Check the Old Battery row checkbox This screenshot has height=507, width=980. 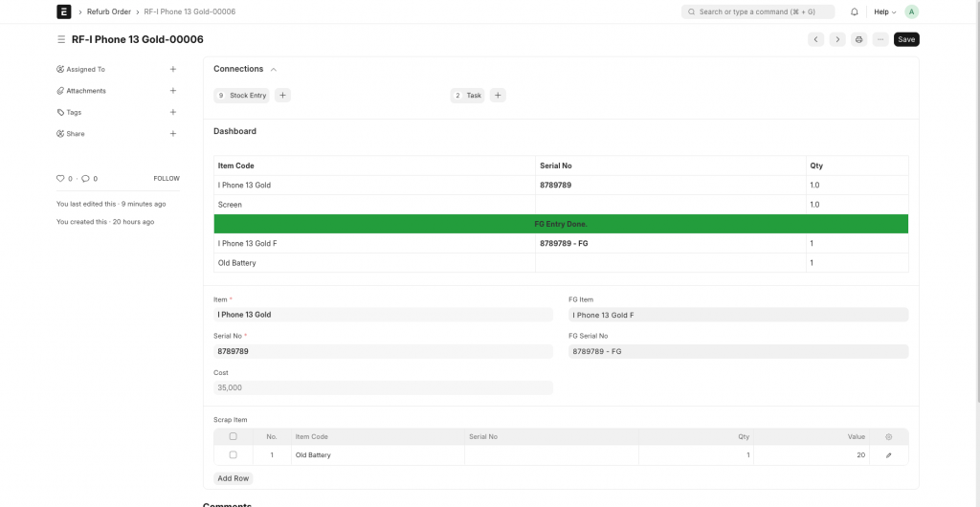(233, 455)
